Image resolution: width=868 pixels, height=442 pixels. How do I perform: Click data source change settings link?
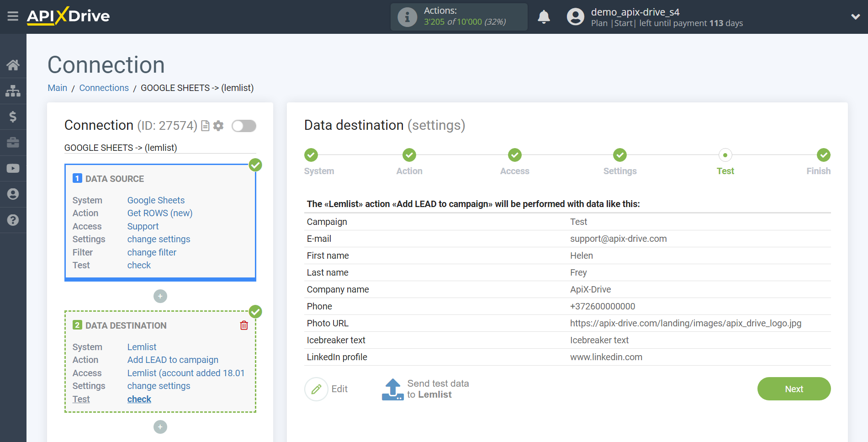(159, 239)
